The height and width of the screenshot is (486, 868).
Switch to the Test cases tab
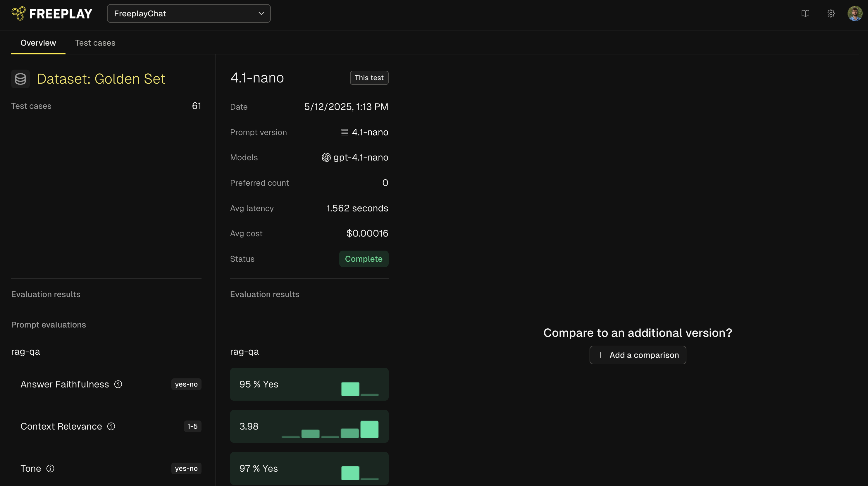tap(95, 43)
